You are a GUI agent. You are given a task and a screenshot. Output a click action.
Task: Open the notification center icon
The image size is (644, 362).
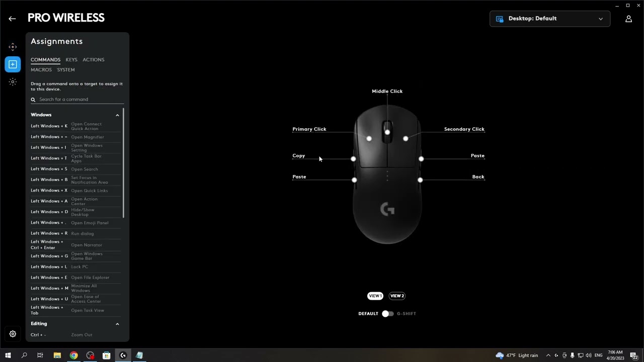[634, 355]
